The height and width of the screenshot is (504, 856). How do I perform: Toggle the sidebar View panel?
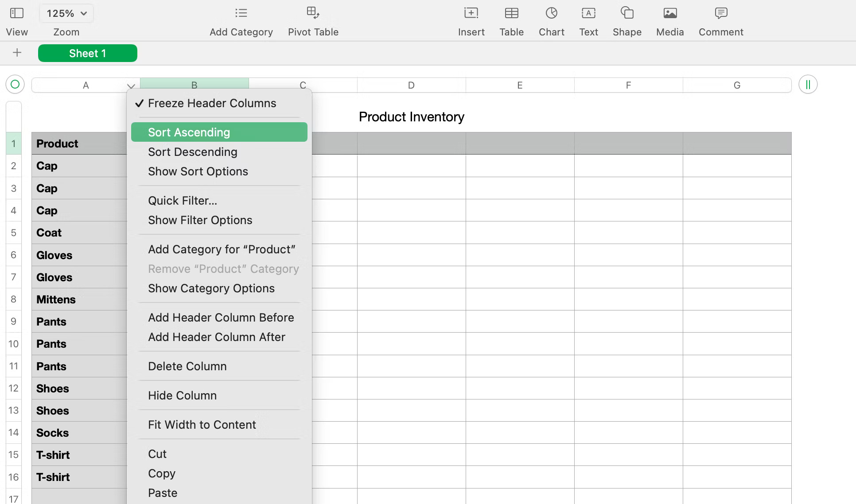point(16,20)
